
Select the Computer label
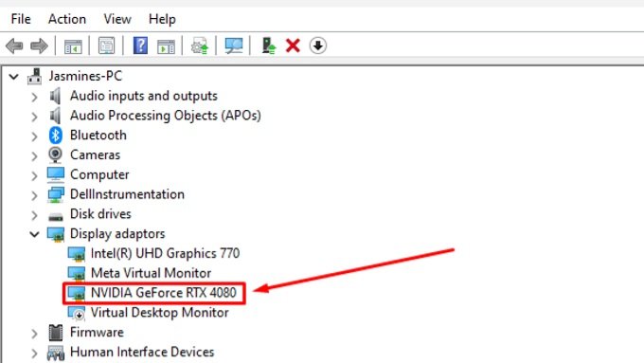coord(99,174)
